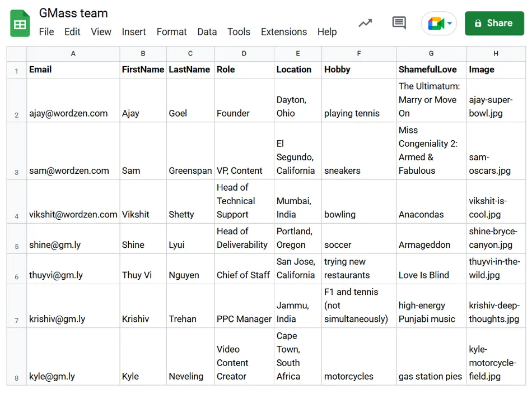Viewport: 532px width, 393px height.
Task: Click the green Share button
Action: coord(494,23)
